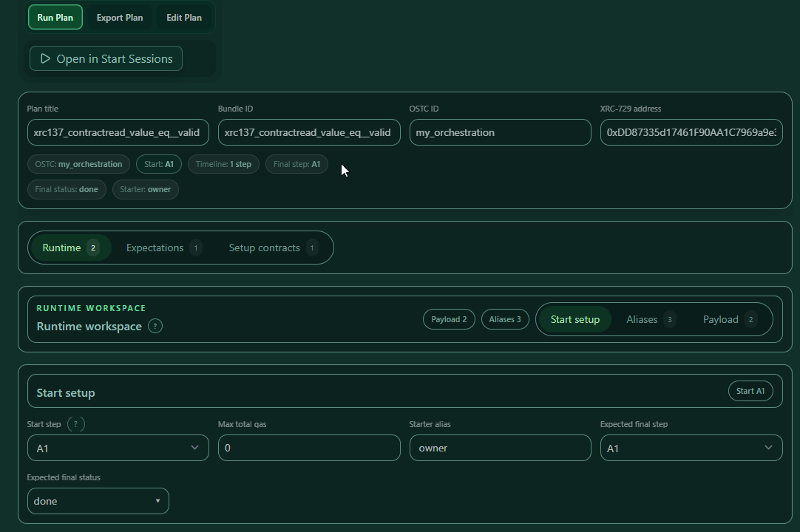Image resolution: width=800 pixels, height=532 pixels.
Task: Click the XRC-729 address field
Action: (x=691, y=132)
